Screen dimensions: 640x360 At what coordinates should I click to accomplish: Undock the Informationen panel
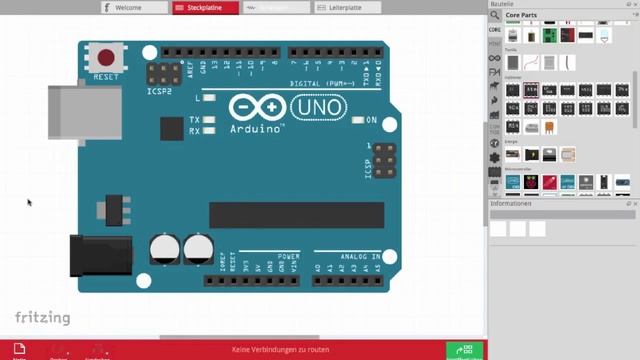629,203
